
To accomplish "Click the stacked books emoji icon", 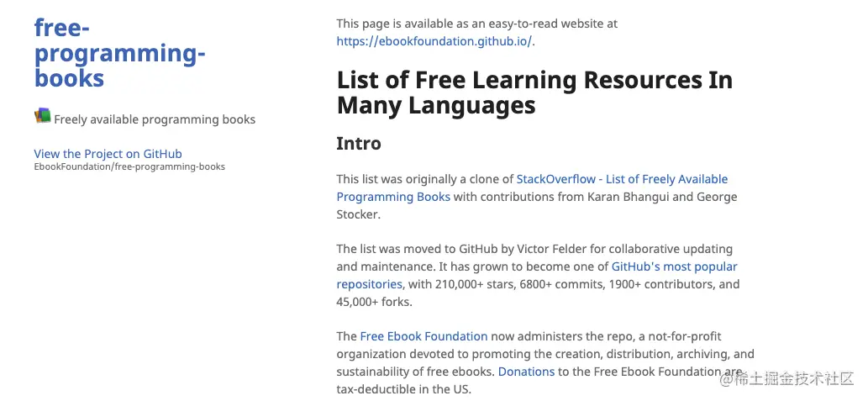I will (43, 116).
